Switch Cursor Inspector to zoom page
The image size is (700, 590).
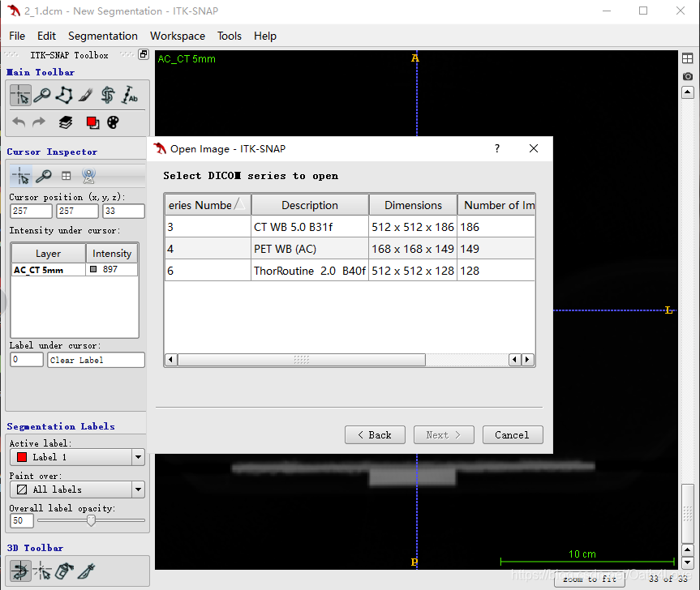pyautogui.click(x=44, y=176)
